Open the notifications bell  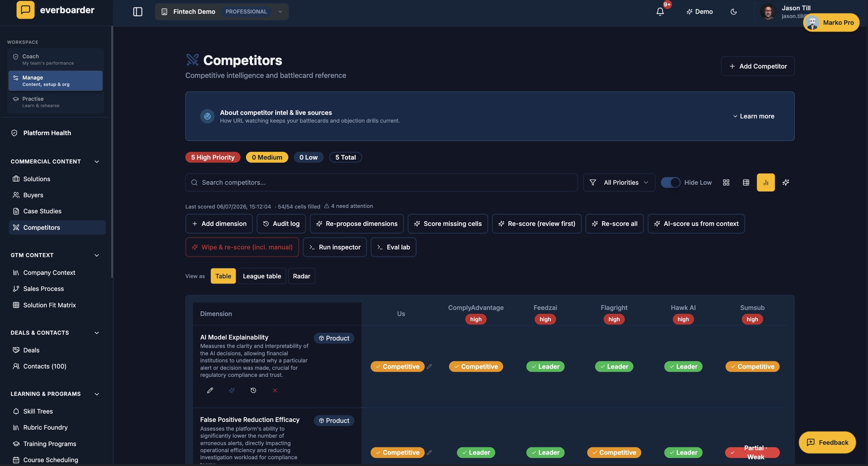pos(660,12)
